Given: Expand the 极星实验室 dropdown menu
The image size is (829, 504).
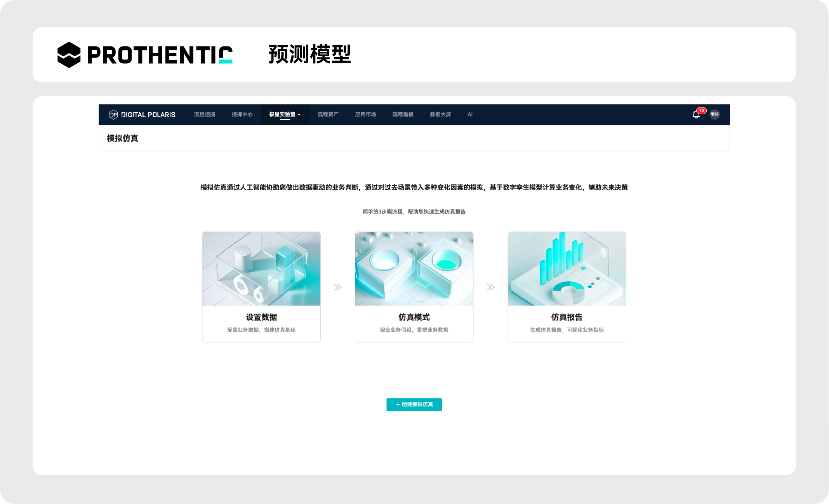Looking at the screenshot, I should point(285,115).
